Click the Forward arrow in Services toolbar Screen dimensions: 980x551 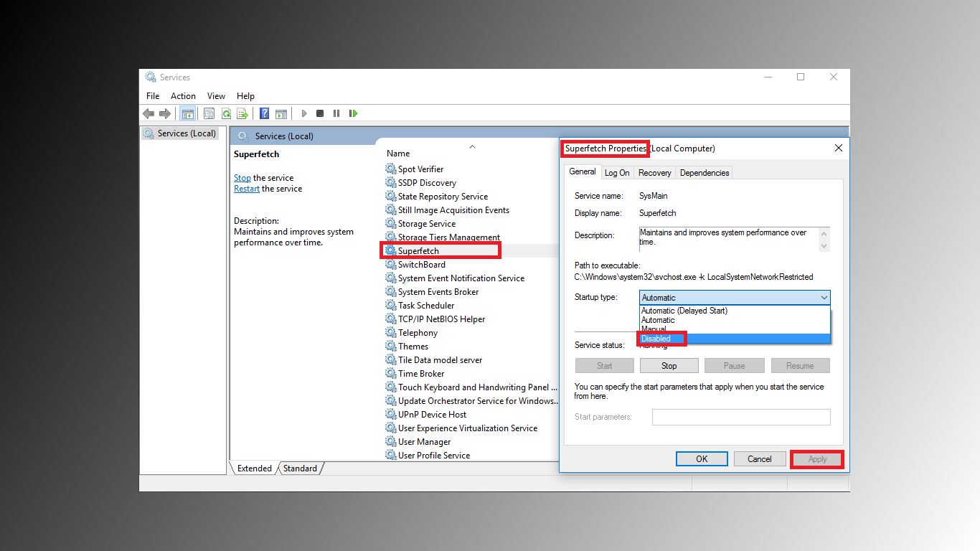(x=165, y=113)
